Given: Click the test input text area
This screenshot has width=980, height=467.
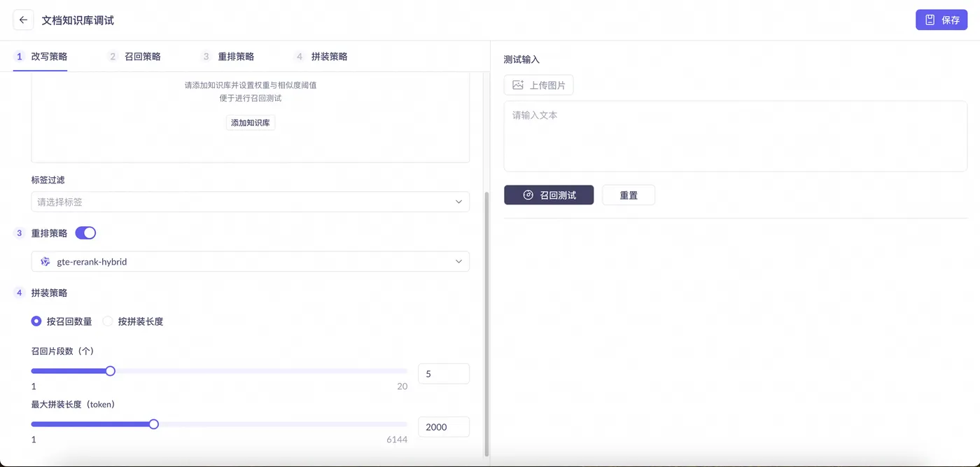Looking at the screenshot, I should [736, 137].
